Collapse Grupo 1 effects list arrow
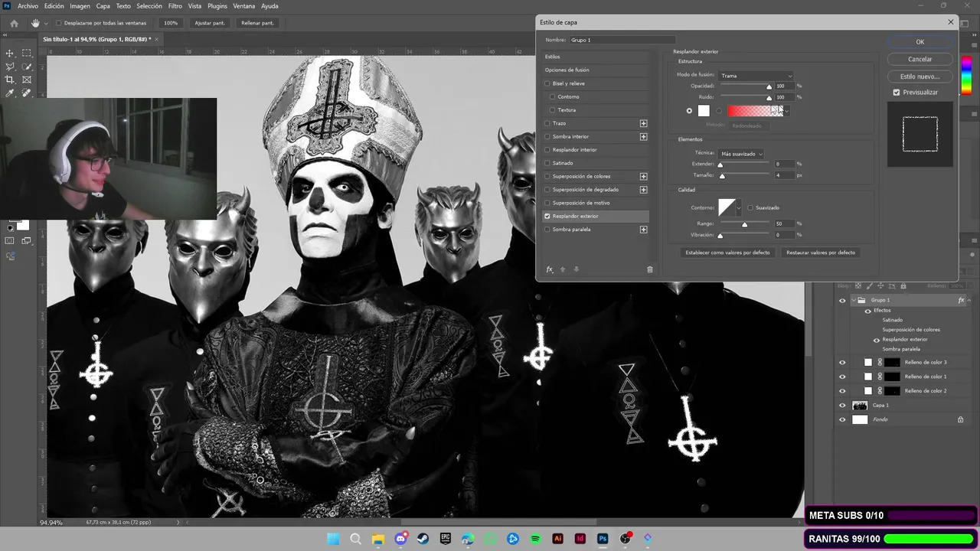 click(x=968, y=300)
